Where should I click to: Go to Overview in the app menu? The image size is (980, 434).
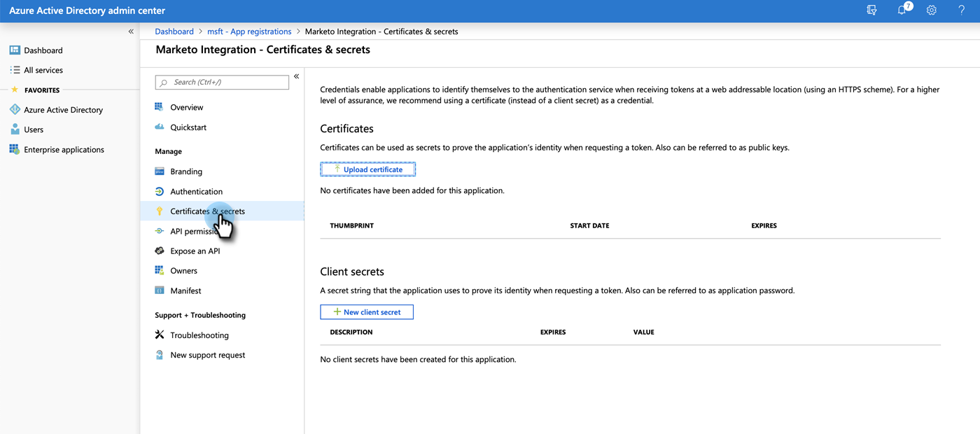coord(186,107)
